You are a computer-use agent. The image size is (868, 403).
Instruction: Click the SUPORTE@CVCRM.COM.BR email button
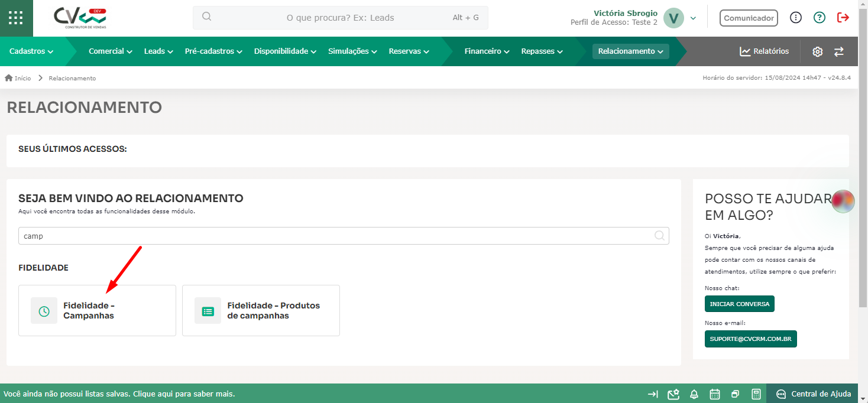point(751,339)
